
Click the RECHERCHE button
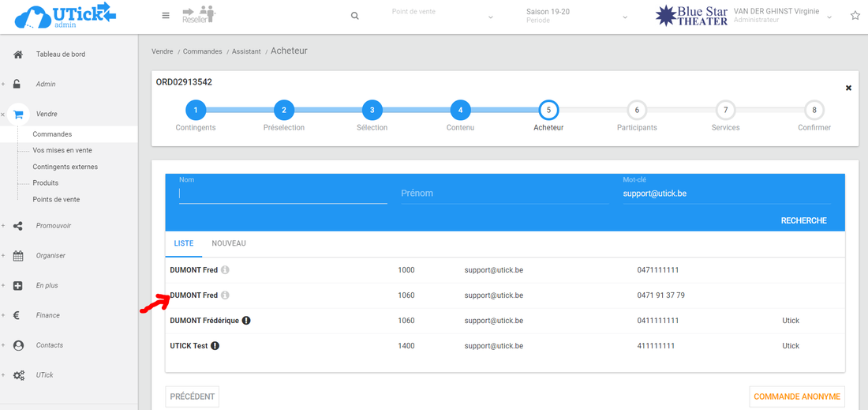point(803,220)
